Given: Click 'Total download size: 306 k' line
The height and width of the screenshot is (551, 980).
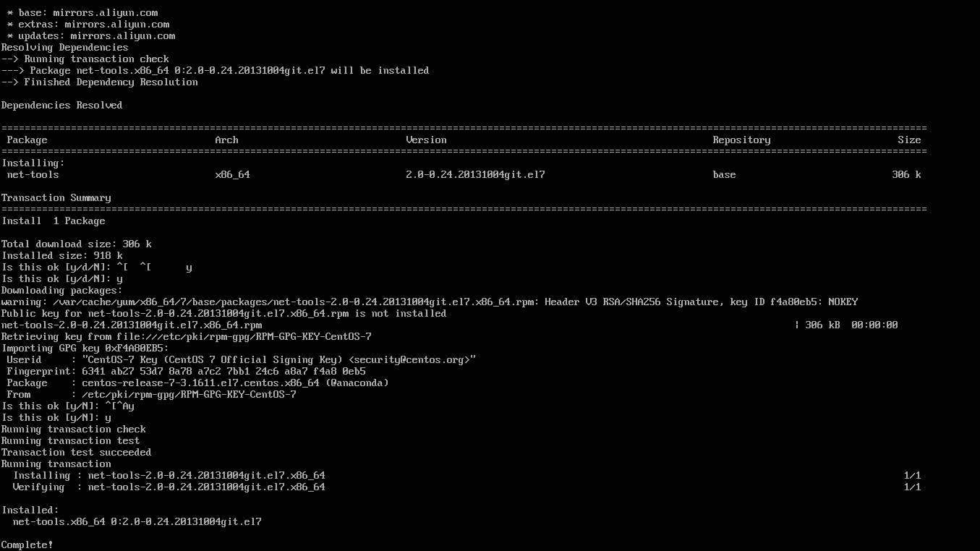Looking at the screenshot, I should tap(77, 244).
